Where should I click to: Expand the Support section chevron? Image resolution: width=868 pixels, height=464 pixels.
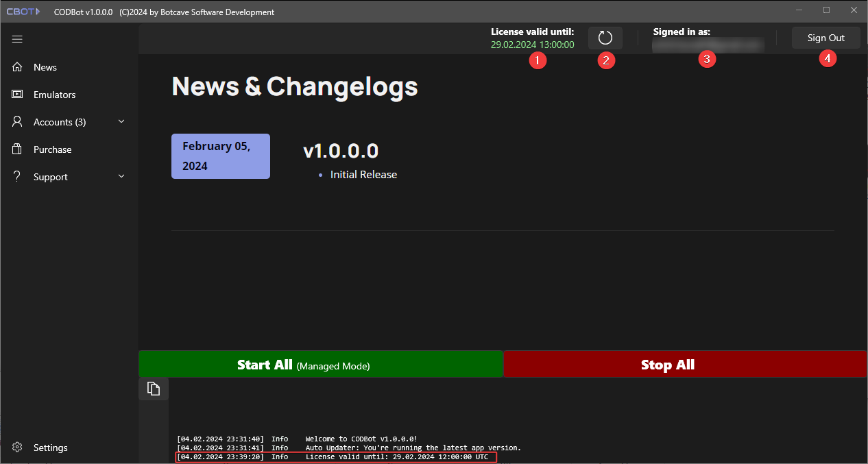click(x=121, y=177)
